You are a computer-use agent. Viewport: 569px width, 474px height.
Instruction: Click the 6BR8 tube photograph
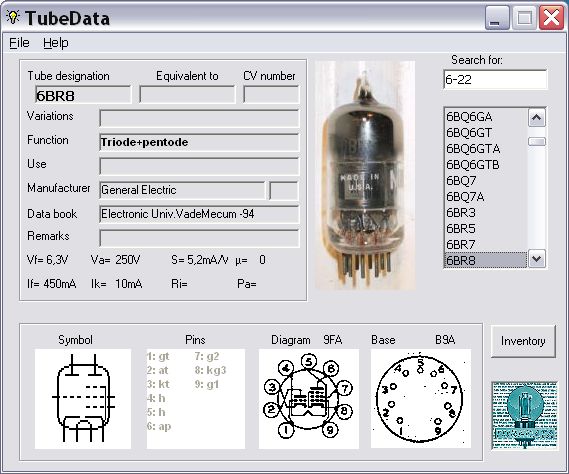tap(365, 175)
